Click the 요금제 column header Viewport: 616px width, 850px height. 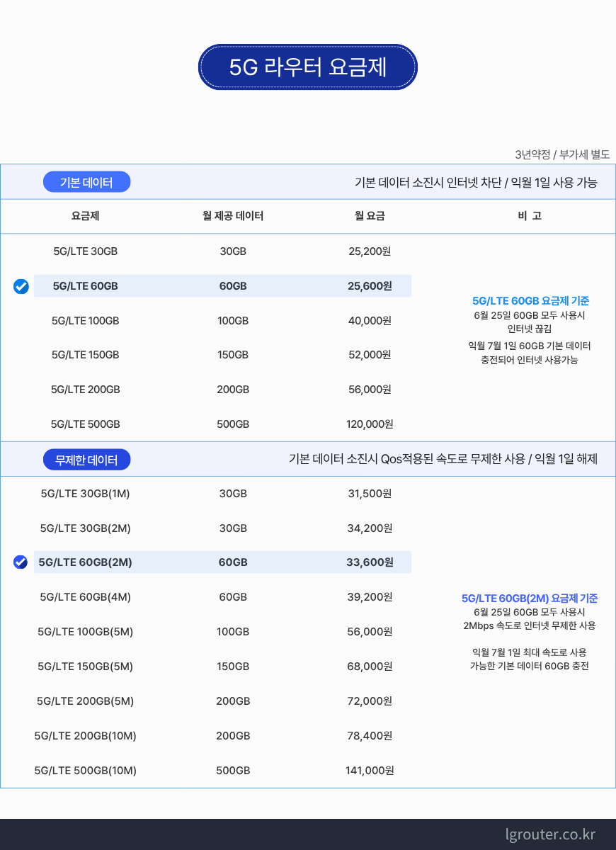[85, 216]
